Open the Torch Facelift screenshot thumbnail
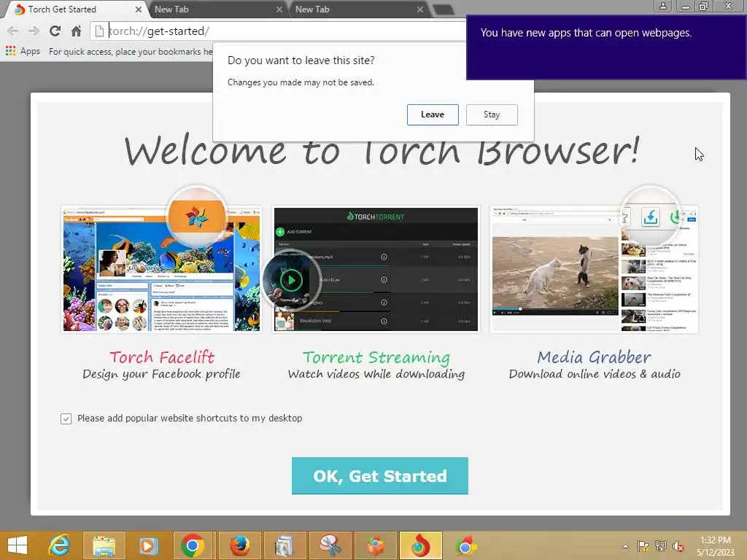The width and height of the screenshot is (747, 560). 161,269
